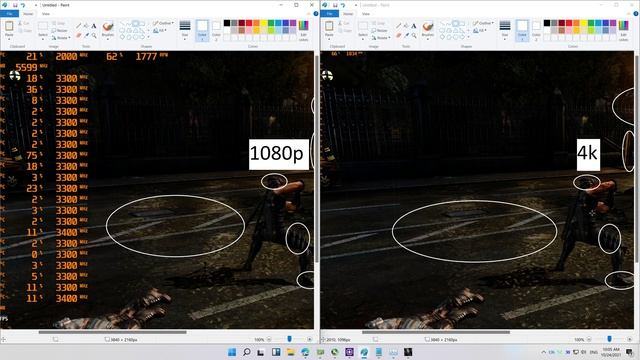This screenshot has width=640, height=360.
Task: Click Crop in 1080p Paint window
Action: 59,23
